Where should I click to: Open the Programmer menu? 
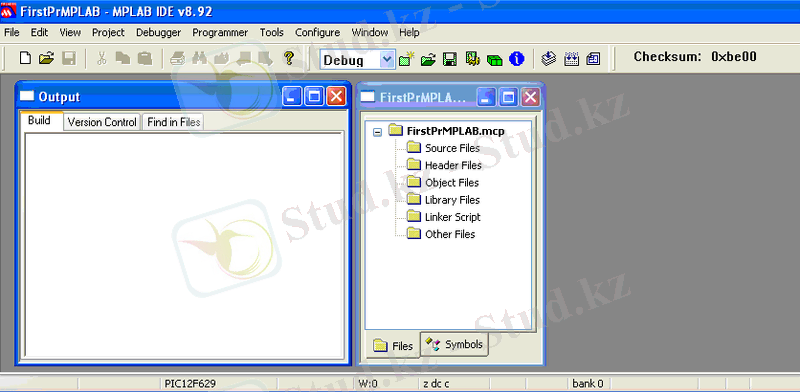click(220, 33)
